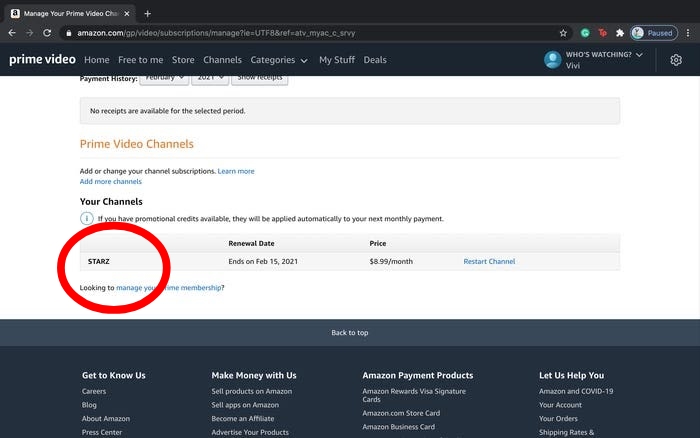
Task: Close the Manage Your Prime Video tab
Action: point(127,14)
